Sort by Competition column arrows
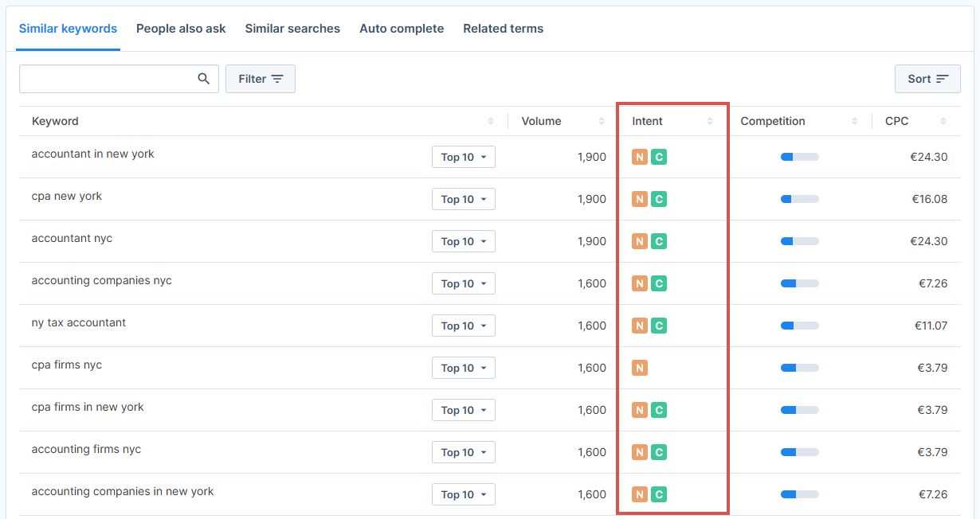The width and height of the screenshot is (980, 519). point(855,121)
